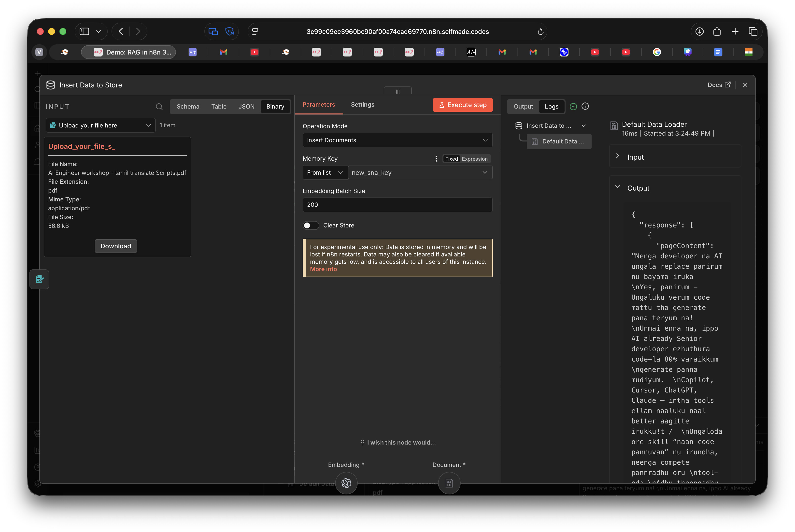Click the form trigger node icon at left

point(39,279)
